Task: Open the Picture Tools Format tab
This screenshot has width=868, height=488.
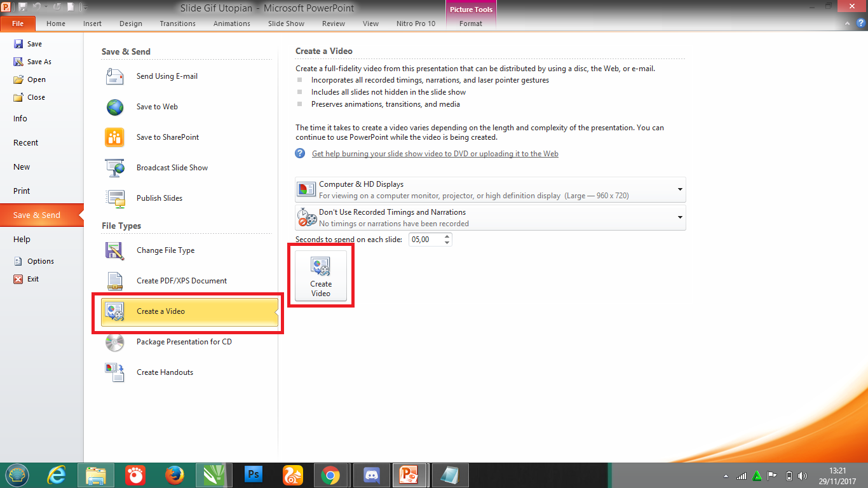Action: [x=471, y=24]
